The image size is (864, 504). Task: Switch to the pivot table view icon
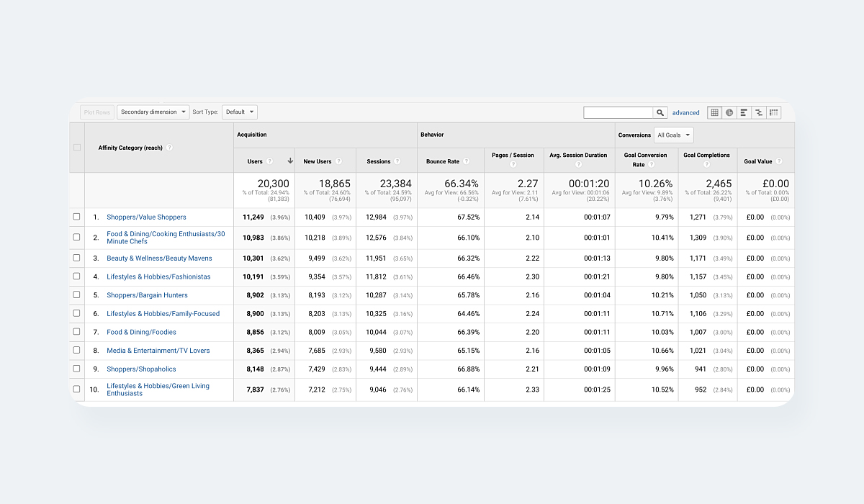pyautogui.click(x=774, y=112)
